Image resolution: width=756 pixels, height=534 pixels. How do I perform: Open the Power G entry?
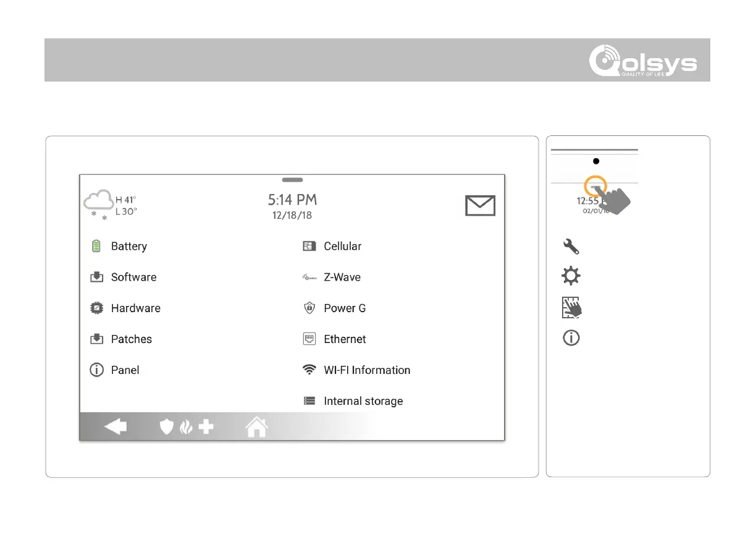coord(334,308)
